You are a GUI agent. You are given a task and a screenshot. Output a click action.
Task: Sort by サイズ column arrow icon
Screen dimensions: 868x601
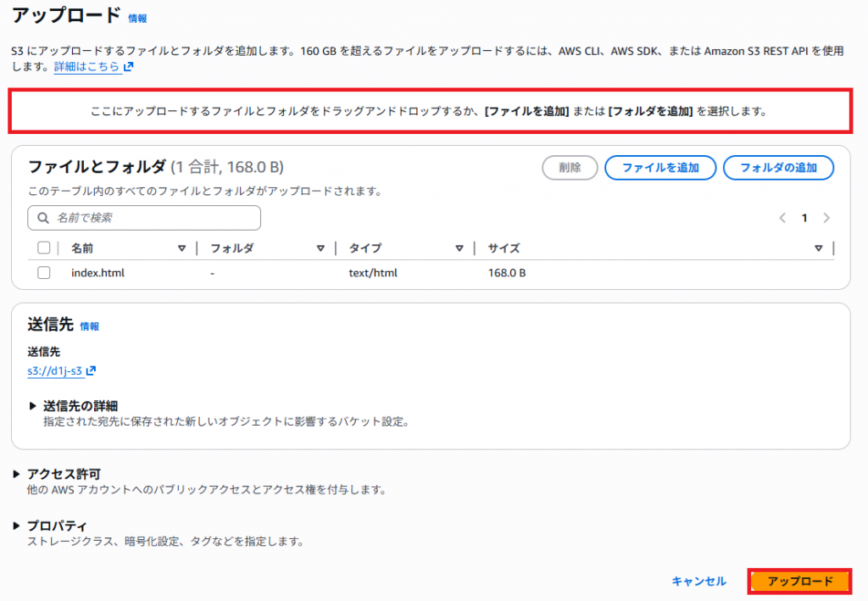pyautogui.click(x=818, y=248)
